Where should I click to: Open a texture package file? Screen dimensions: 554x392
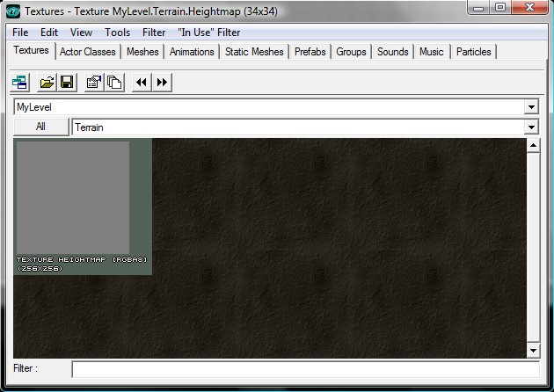(x=47, y=83)
